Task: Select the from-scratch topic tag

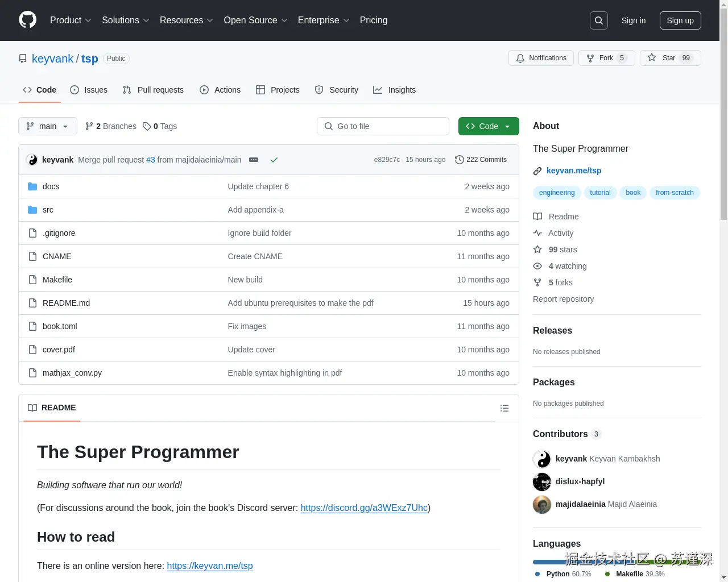Action: (x=675, y=193)
